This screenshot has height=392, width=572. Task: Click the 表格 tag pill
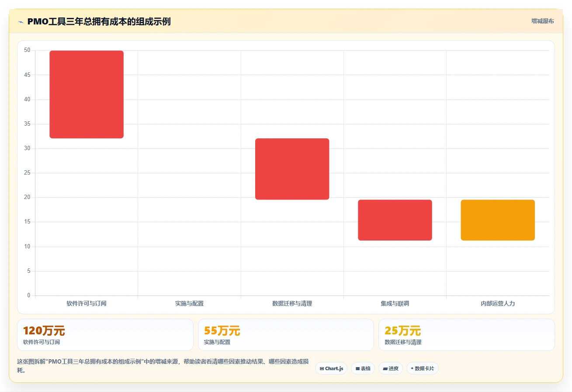(x=363, y=368)
